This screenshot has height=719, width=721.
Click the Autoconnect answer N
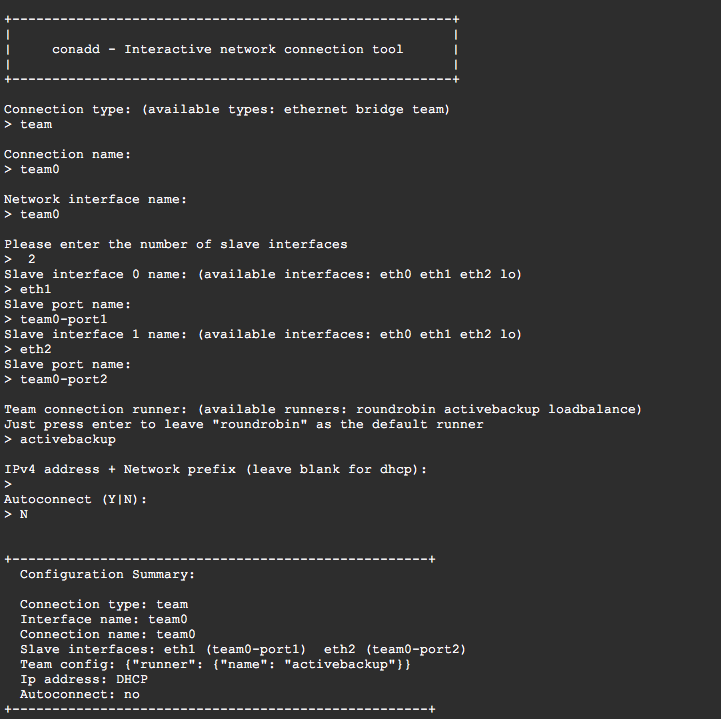click(x=23, y=514)
